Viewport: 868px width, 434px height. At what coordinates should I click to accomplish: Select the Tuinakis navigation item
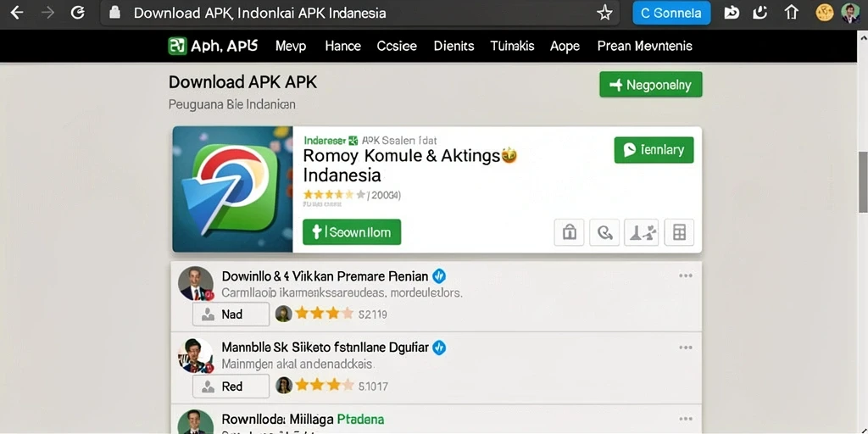[x=512, y=46]
